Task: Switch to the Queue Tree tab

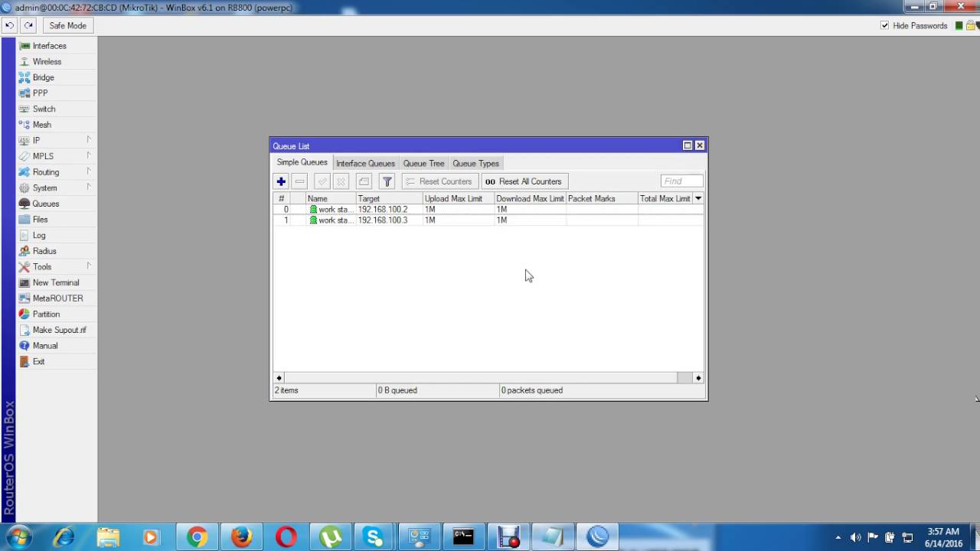Action: 423,163
